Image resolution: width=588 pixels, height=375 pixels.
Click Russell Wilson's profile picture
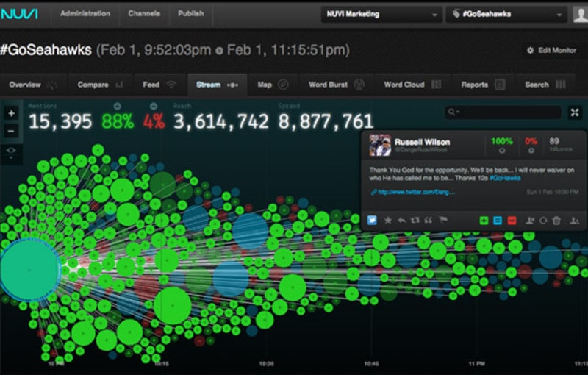[x=379, y=145]
